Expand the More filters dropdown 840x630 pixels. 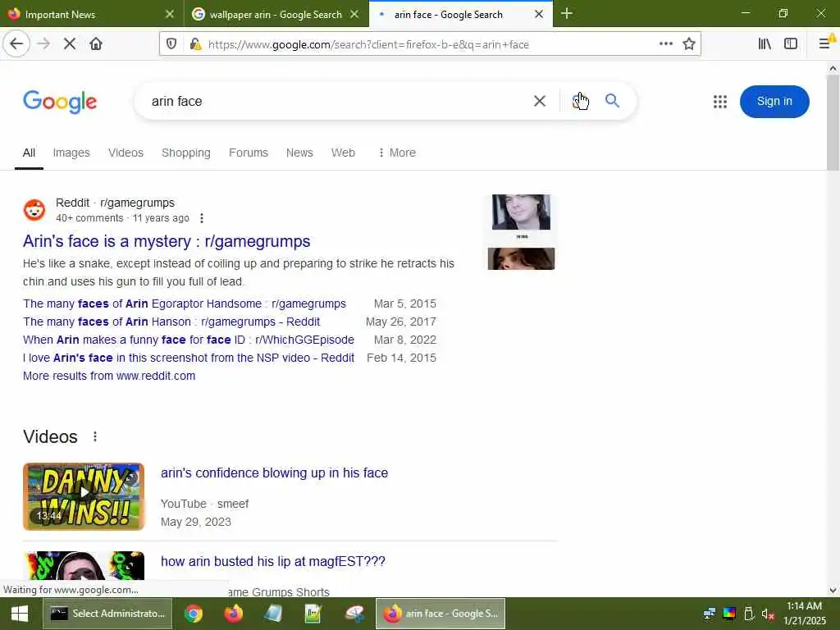click(397, 153)
